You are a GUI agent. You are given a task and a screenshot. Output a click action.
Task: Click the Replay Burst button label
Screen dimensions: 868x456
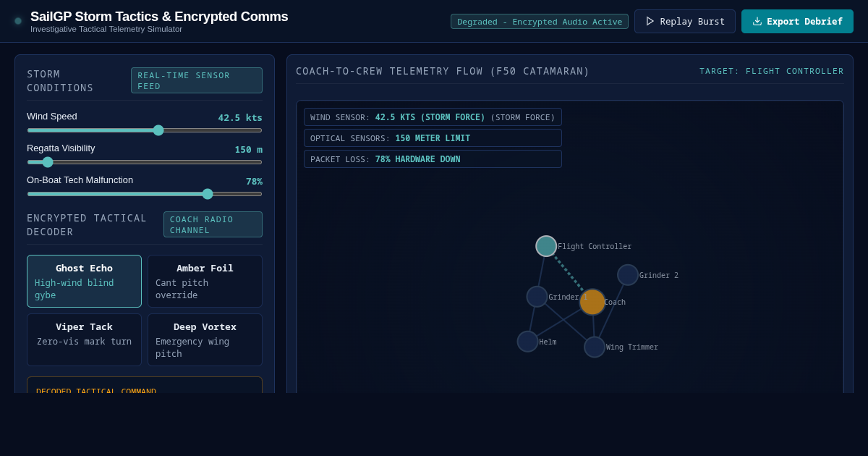click(692, 22)
